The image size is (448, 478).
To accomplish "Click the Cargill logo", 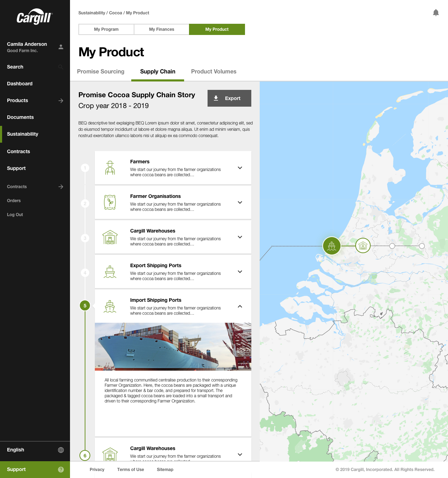I will click(35, 16).
